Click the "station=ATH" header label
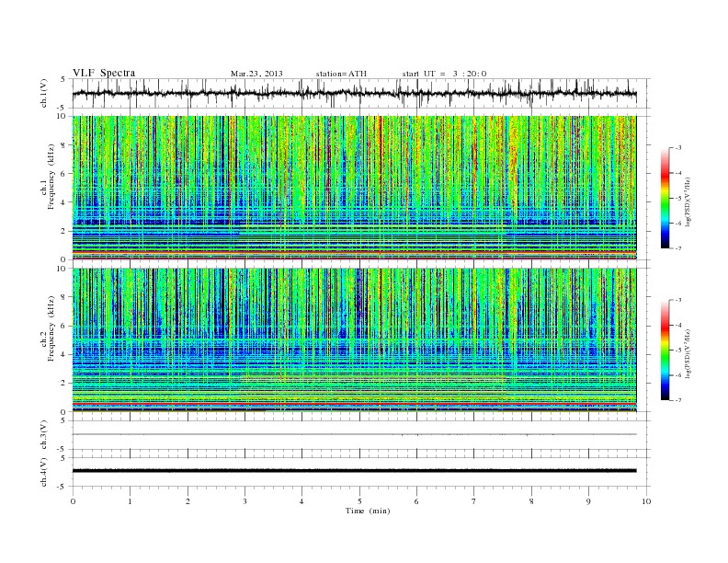This screenshot has width=728, height=563. pyautogui.click(x=341, y=74)
